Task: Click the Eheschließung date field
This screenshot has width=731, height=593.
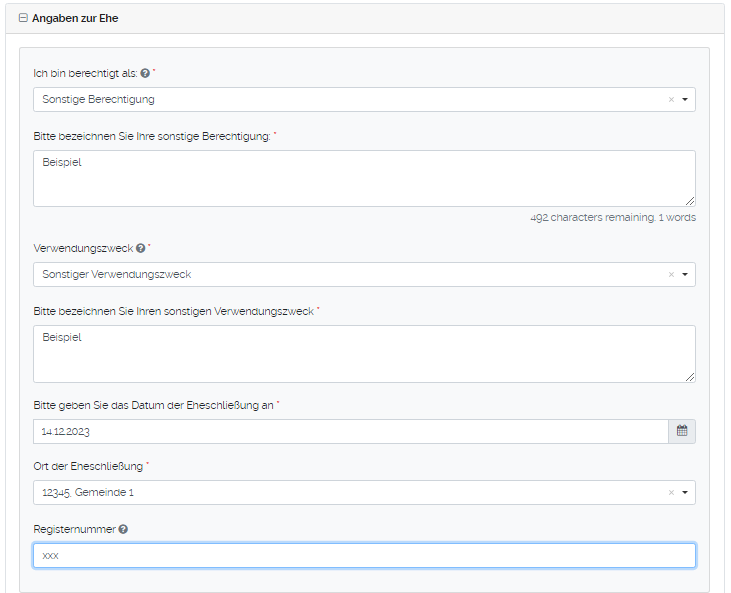Action: [350, 431]
